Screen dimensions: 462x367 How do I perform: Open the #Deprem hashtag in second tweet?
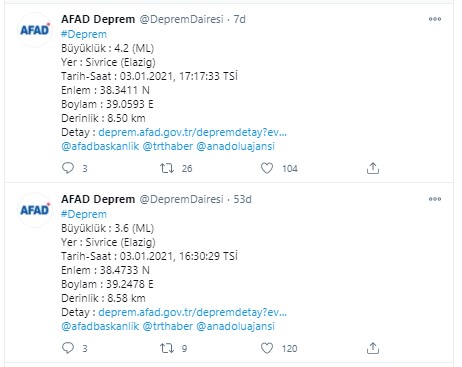(x=84, y=214)
